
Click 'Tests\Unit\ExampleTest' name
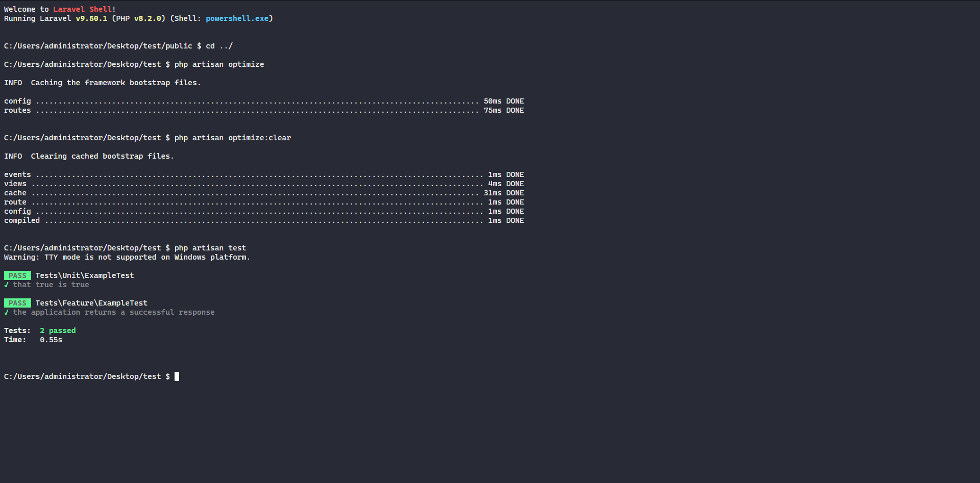pyautogui.click(x=85, y=275)
